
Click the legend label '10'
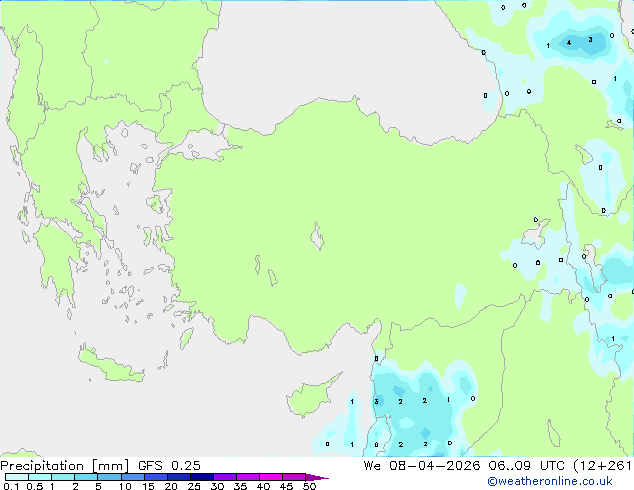pyautogui.click(x=125, y=486)
